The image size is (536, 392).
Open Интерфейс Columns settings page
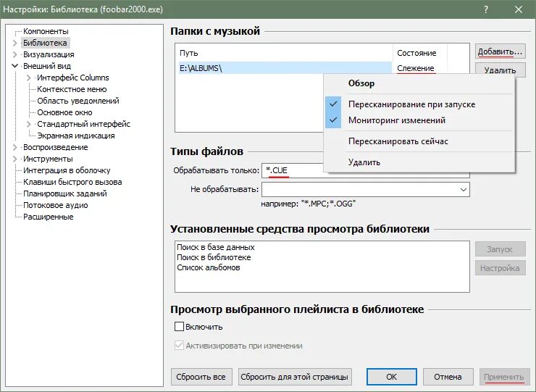pyautogui.click(x=73, y=78)
